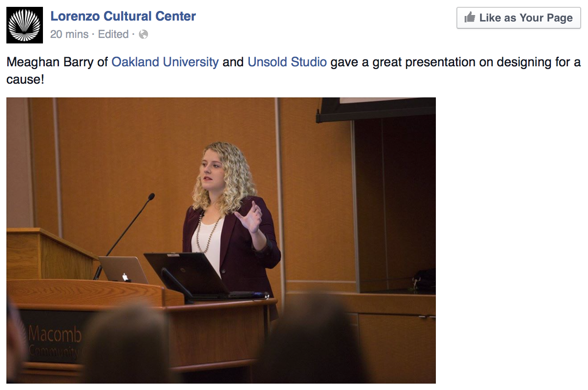Screen dimensions: 588x390
Task: Click the speaker's raised hand in photo
Action: point(249,218)
